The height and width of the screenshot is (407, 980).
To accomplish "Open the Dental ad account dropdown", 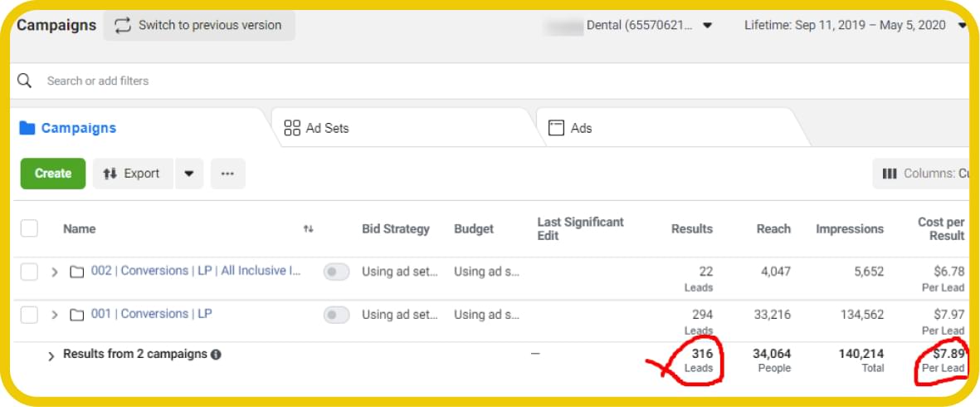I will [707, 25].
